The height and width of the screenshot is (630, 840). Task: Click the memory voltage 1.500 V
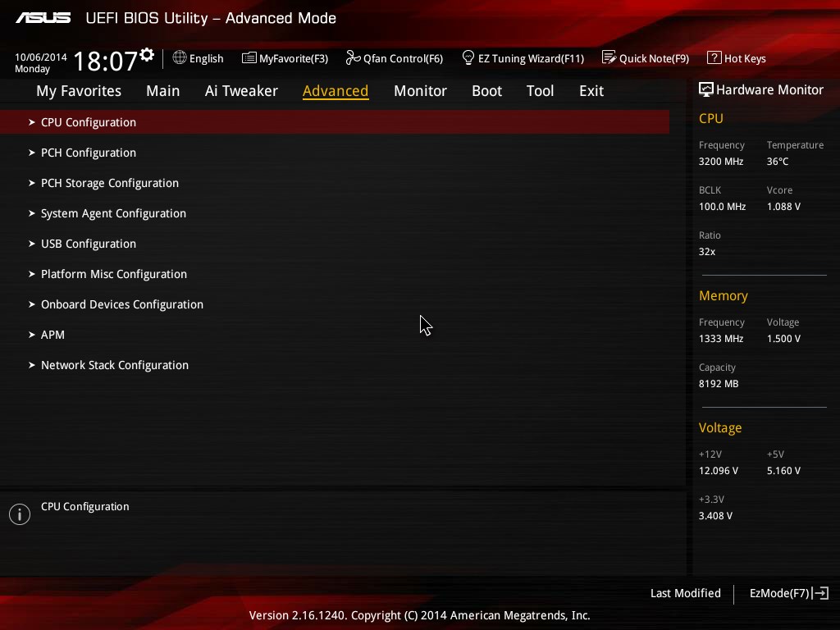783,339
